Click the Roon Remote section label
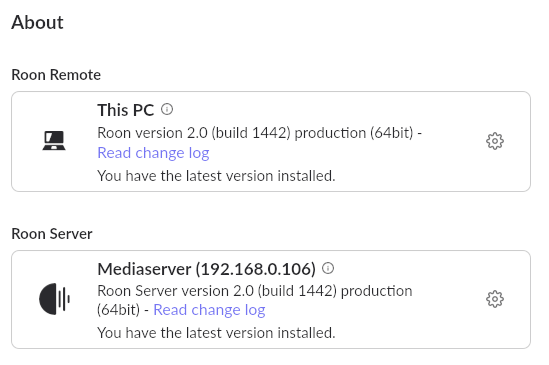Image resolution: width=549 pixels, height=365 pixels. pos(56,75)
